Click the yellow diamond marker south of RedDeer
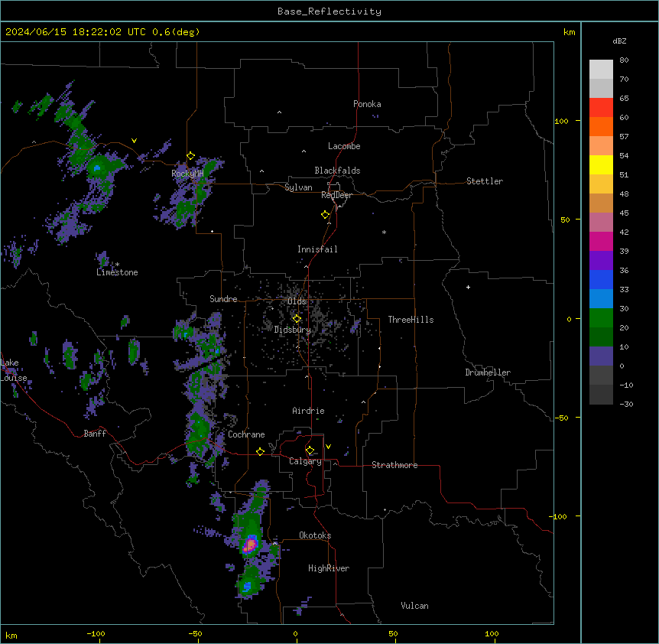Image resolution: width=659 pixels, height=644 pixels. click(326, 215)
